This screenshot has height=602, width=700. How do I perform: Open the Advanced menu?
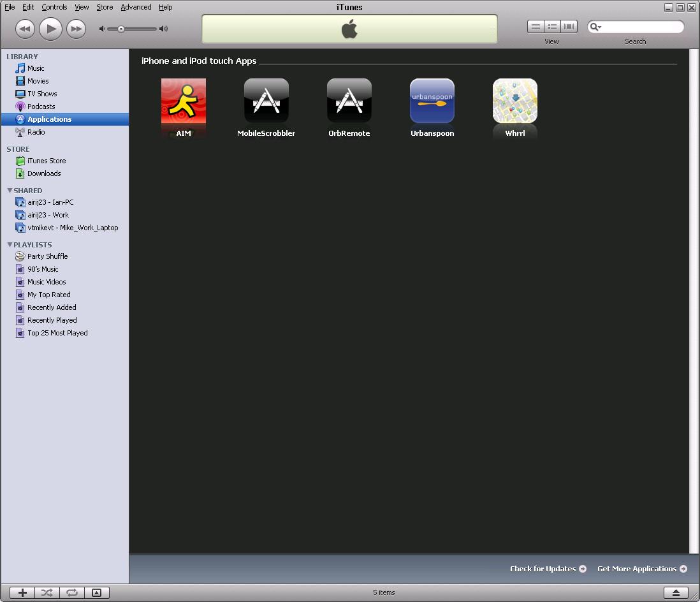click(x=136, y=7)
